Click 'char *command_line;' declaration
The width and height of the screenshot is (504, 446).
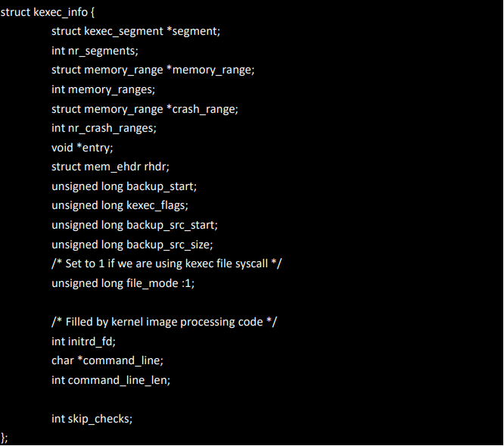pyautogui.click(x=107, y=360)
